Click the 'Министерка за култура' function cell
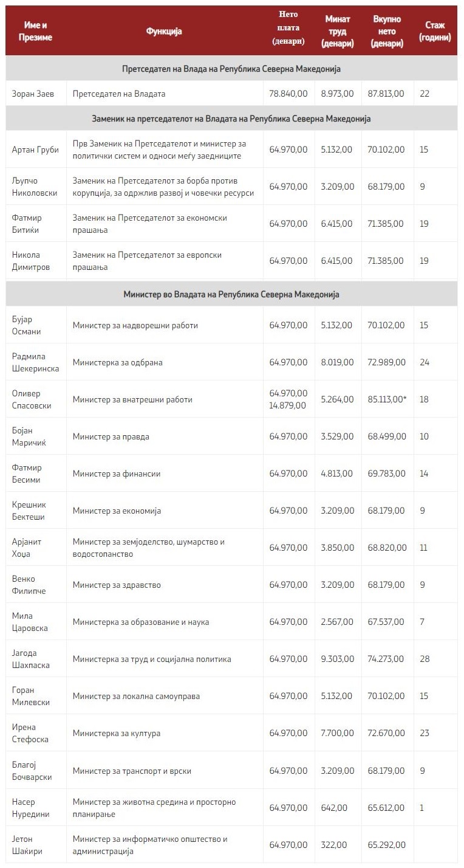The height and width of the screenshot is (868, 464). pyautogui.click(x=117, y=733)
